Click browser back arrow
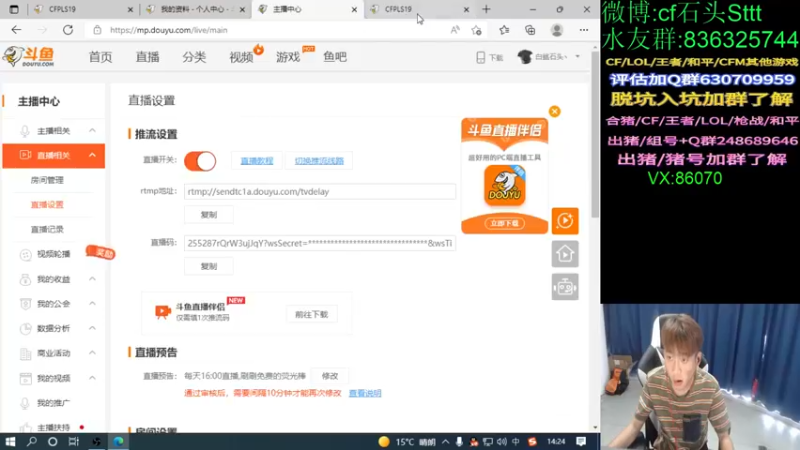Screen dimensions: 800x450 [16, 30]
